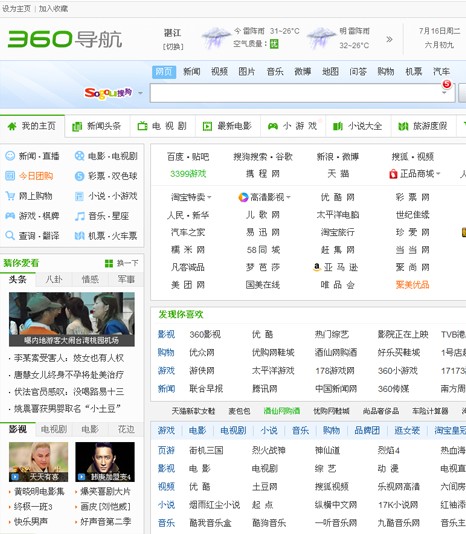
Task: Expand the 淘宝特卖 dropdown
Action: [x=209, y=198]
